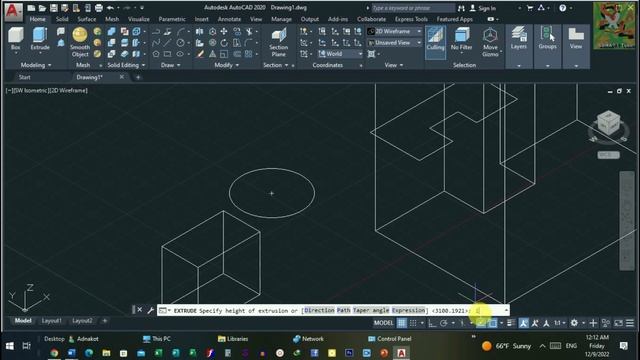Go to the Express Tools tab
Viewport: 640px width, 360px height.
tap(411, 19)
